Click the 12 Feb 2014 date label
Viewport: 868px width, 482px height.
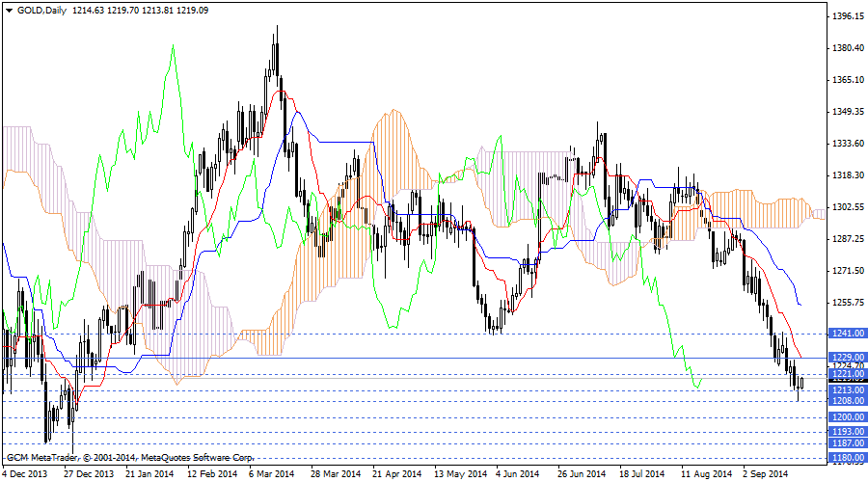point(212,474)
